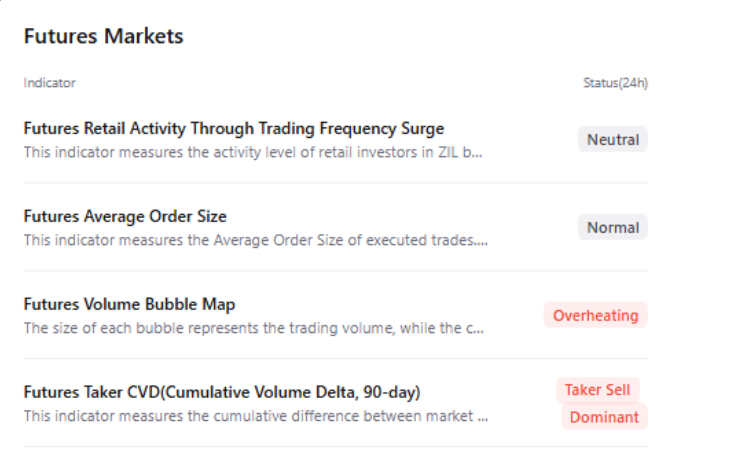Click the Overheating status badge
Viewport: 730px width, 469px height.
point(595,316)
